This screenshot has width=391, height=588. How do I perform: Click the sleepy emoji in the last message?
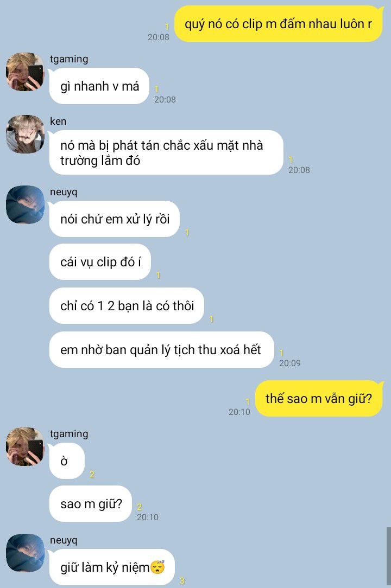[x=157, y=567]
